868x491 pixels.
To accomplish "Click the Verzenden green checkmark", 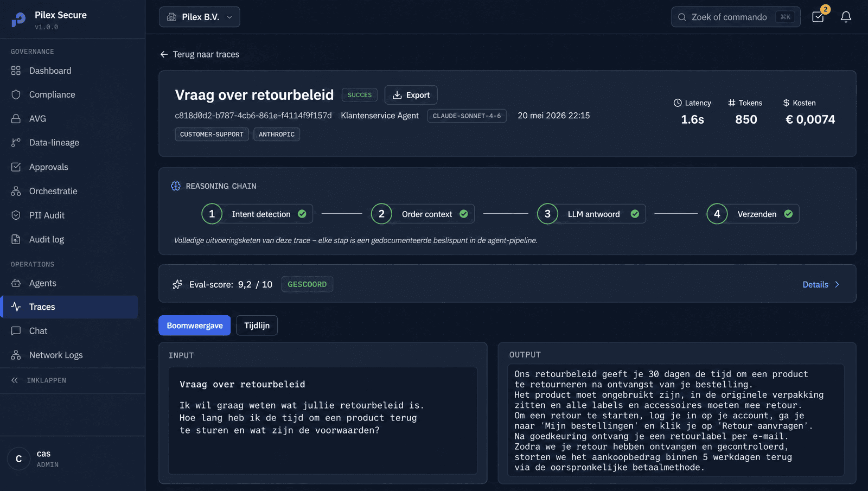I will pos(789,214).
